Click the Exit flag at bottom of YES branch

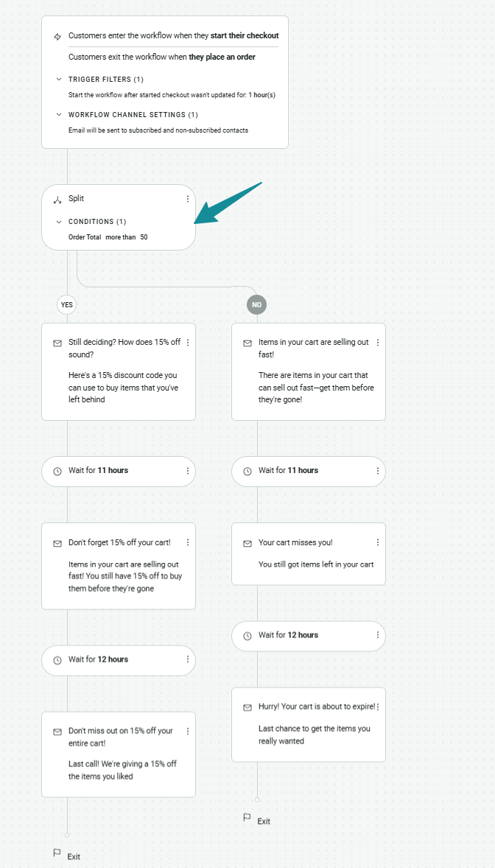pyautogui.click(x=57, y=853)
